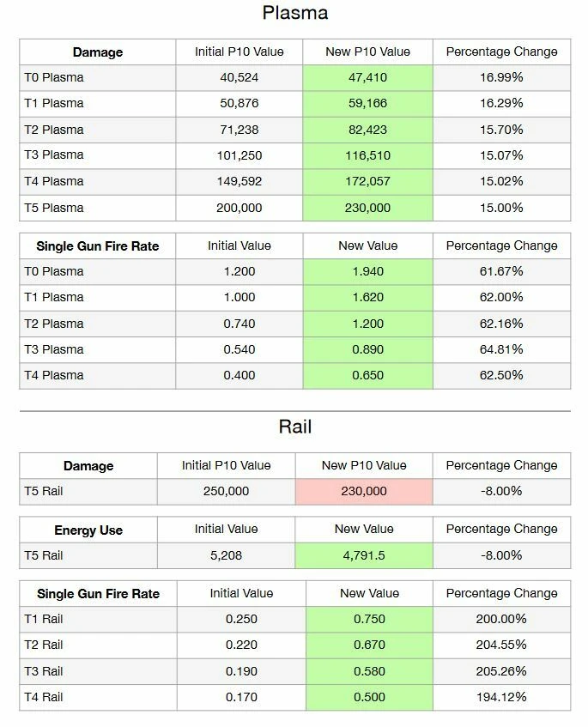Click the 250,000 initial Rail damage cell

pos(227,491)
